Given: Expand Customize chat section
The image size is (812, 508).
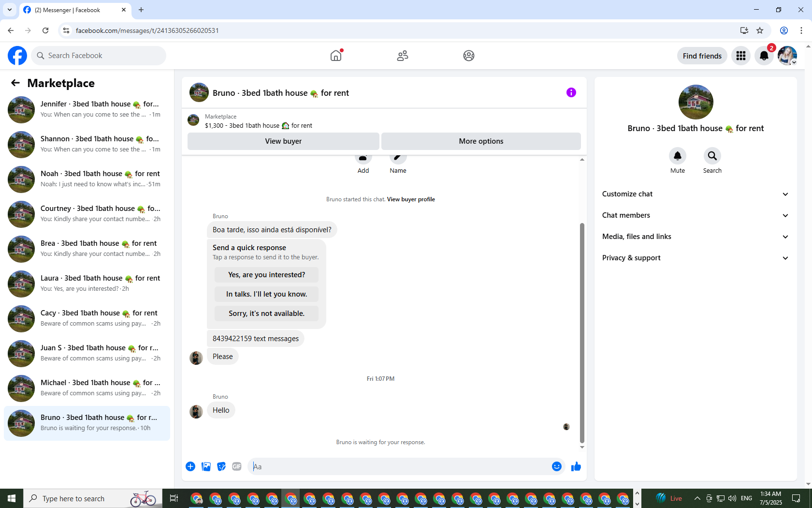Looking at the screenshot, I should coord(696,194).
